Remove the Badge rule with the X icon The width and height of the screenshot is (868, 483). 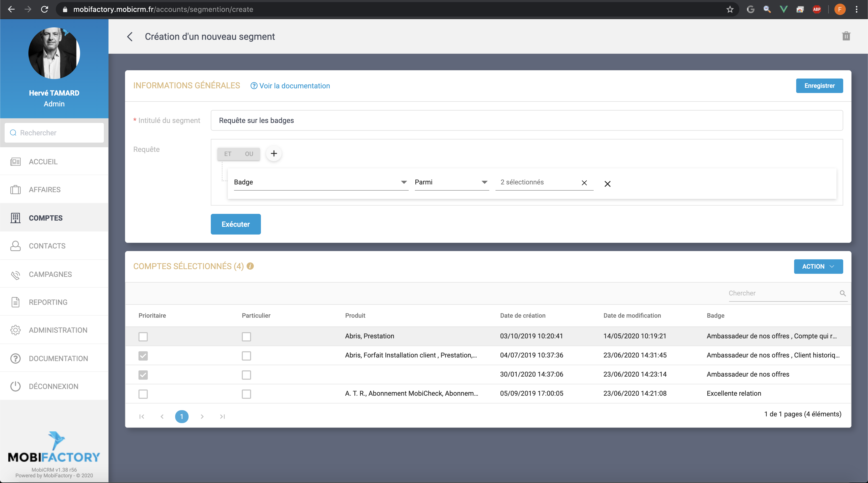pyautogui.click(x=607, y=184)
